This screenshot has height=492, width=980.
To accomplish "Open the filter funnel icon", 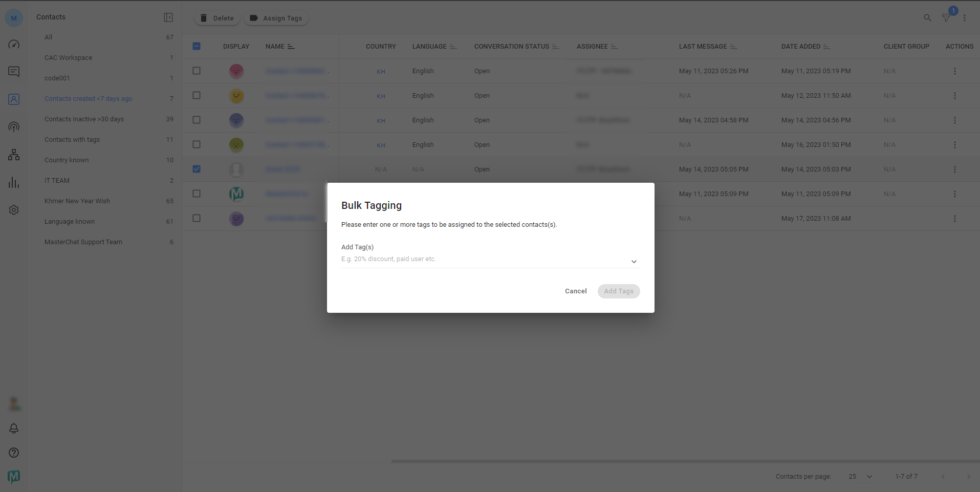I will click(946, 18).
